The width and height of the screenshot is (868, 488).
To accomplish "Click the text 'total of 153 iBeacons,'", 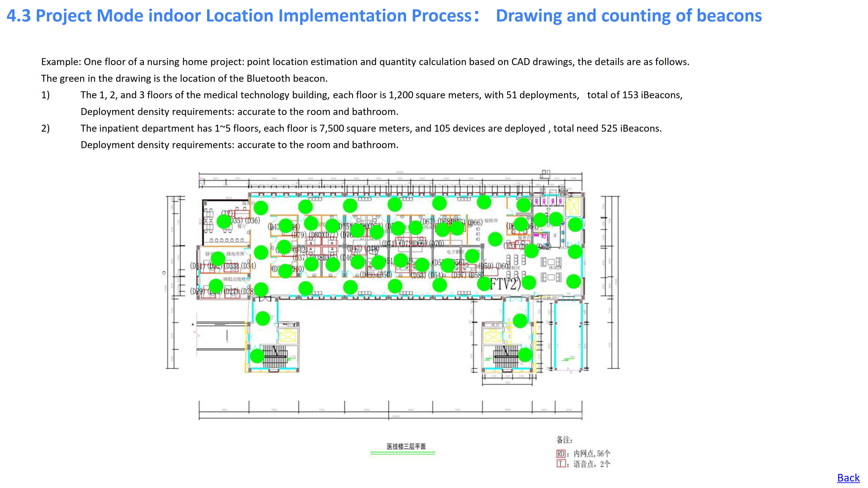I will click(635, 95).
